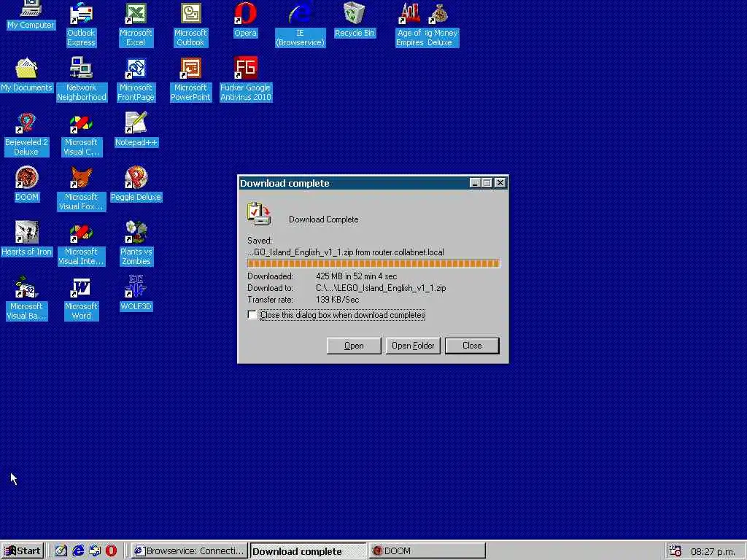The height and width of the screenshot is (560, 747).
Task: Select the Microsoft Visual C++ shortcut
Action: (81, 134)
